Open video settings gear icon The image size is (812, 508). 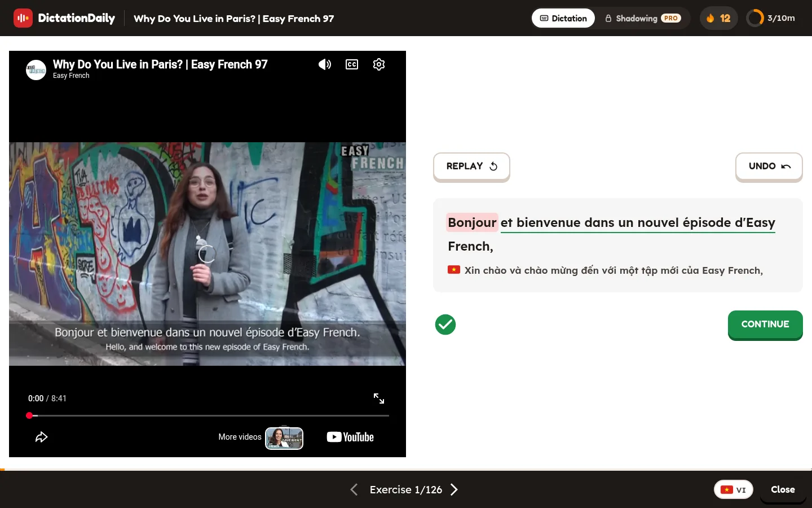tap(379, 64)
